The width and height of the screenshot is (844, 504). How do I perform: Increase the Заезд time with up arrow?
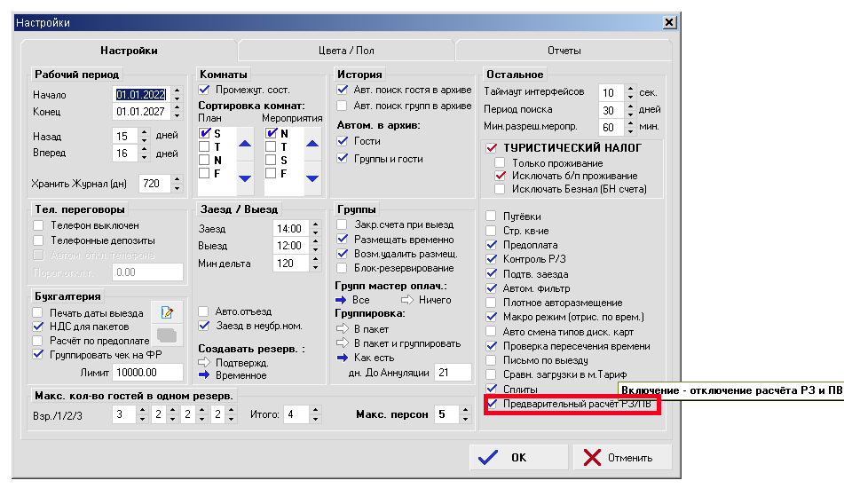coord(312,224)
